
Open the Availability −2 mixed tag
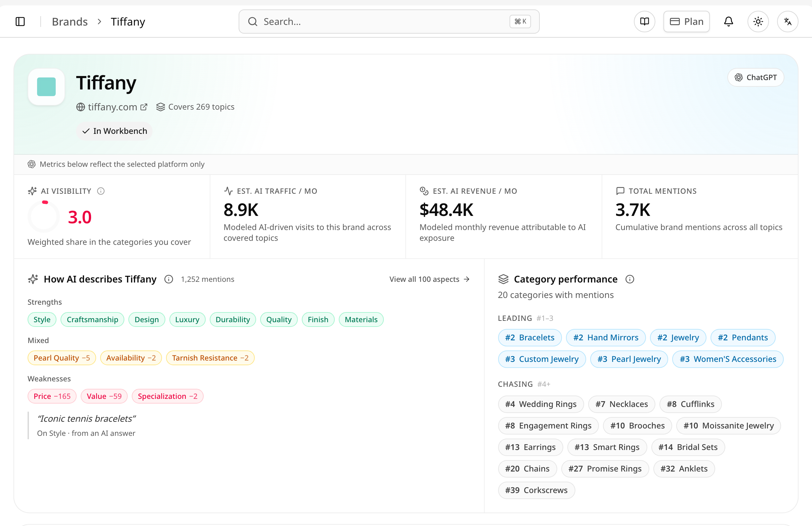(131, 358)
